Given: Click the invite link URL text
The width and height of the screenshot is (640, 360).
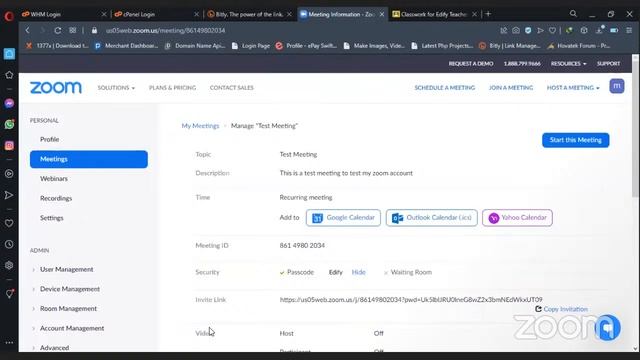Looking at the screenshot, I should (411, 300).
